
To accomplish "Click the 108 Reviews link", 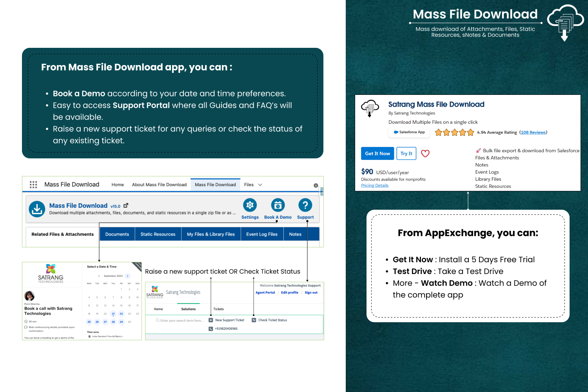I will (533, 132).
